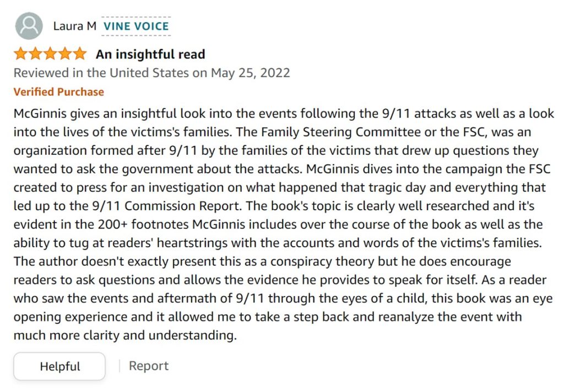
Task: Click the divider between Helpful and Report
Action: tap(120, 366)
